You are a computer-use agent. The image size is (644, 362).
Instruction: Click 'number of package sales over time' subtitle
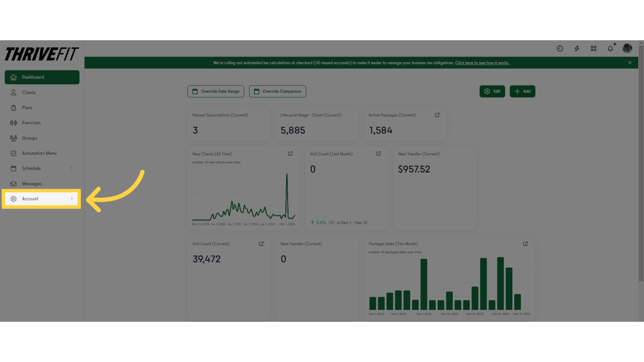coord(395,252)
